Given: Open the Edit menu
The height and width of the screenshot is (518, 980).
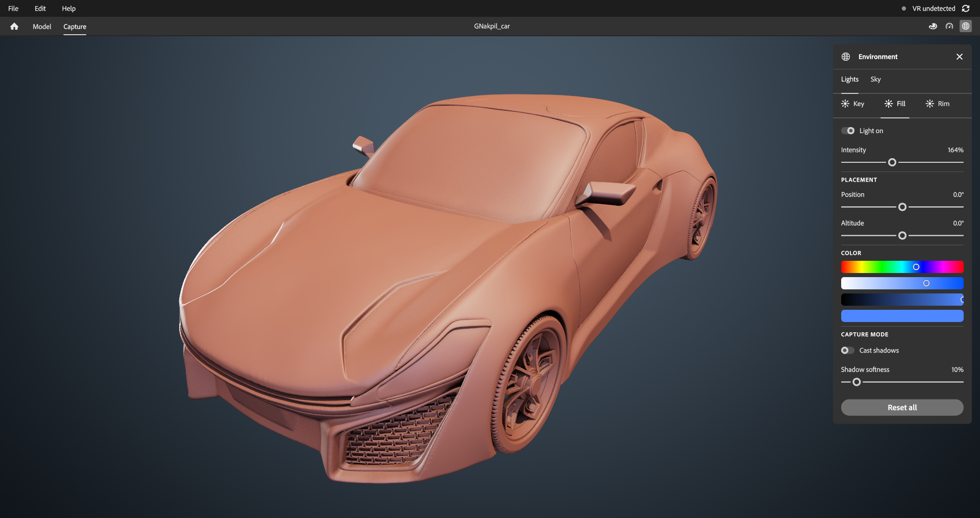Looking at the screenshot, I should coord(40,9).
